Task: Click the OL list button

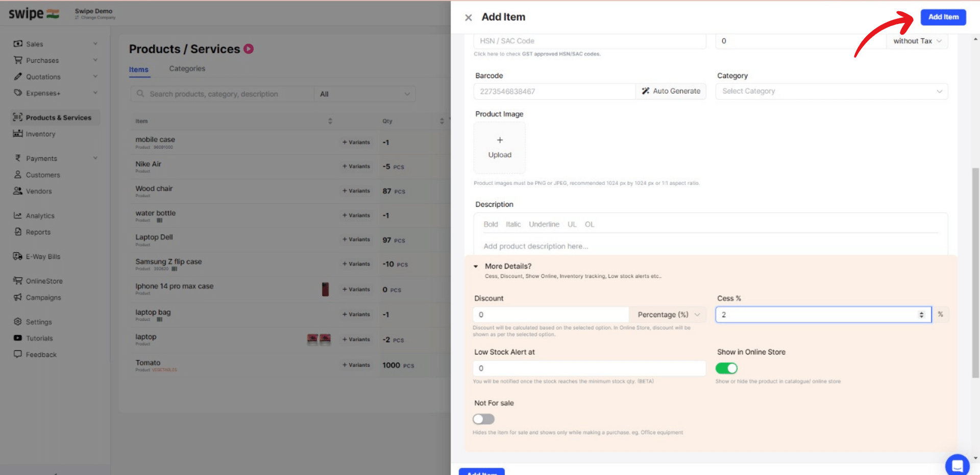Action: pos(590,224)
